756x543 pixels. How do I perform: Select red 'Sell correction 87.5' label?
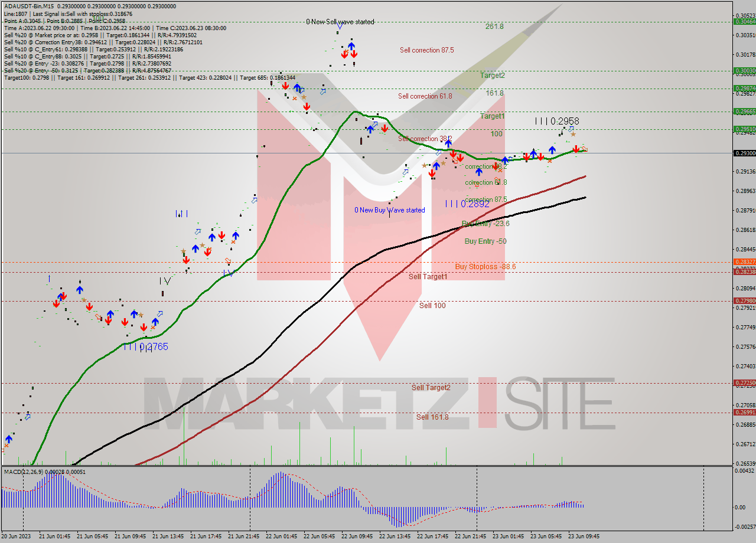tap(427, 50)
